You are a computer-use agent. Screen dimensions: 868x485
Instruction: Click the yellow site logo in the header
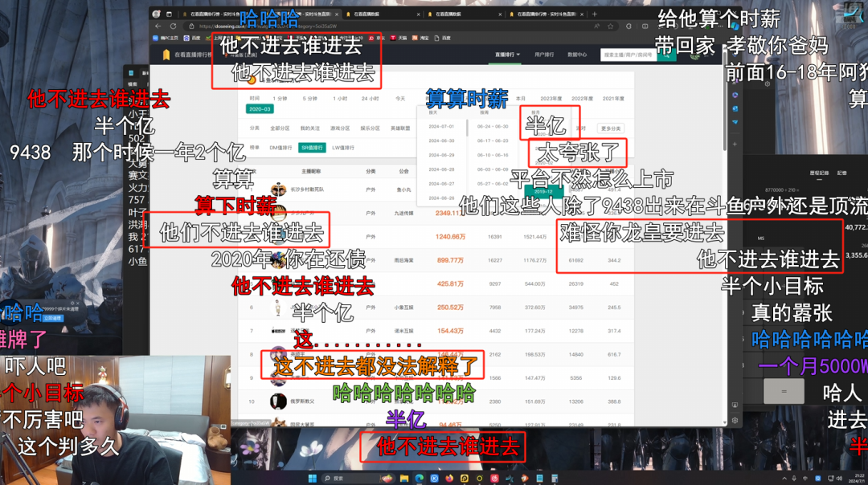pos(166,55)
